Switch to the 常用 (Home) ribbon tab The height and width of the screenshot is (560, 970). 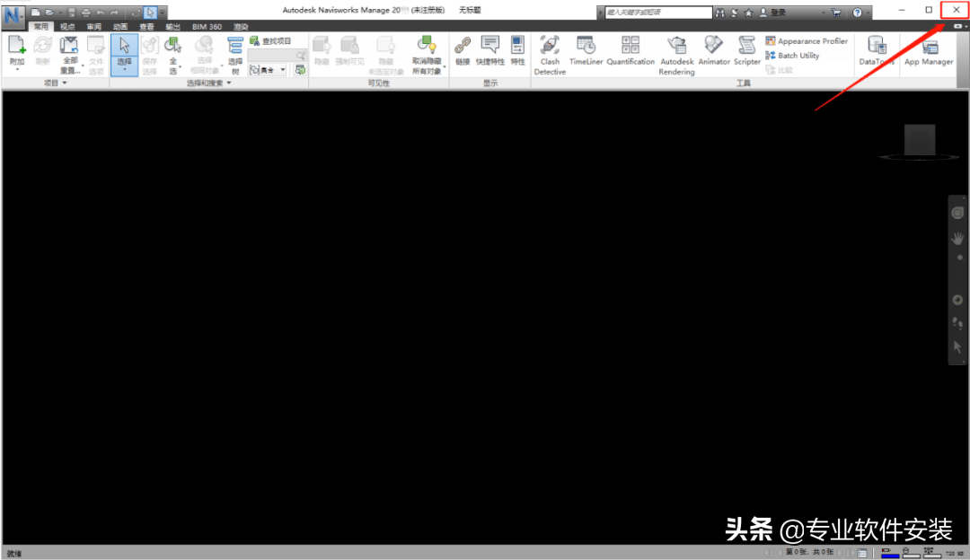[40, 27]
